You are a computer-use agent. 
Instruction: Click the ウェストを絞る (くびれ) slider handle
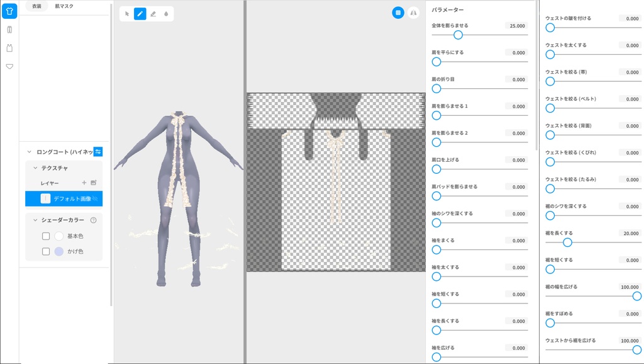(x=550, y=162)
